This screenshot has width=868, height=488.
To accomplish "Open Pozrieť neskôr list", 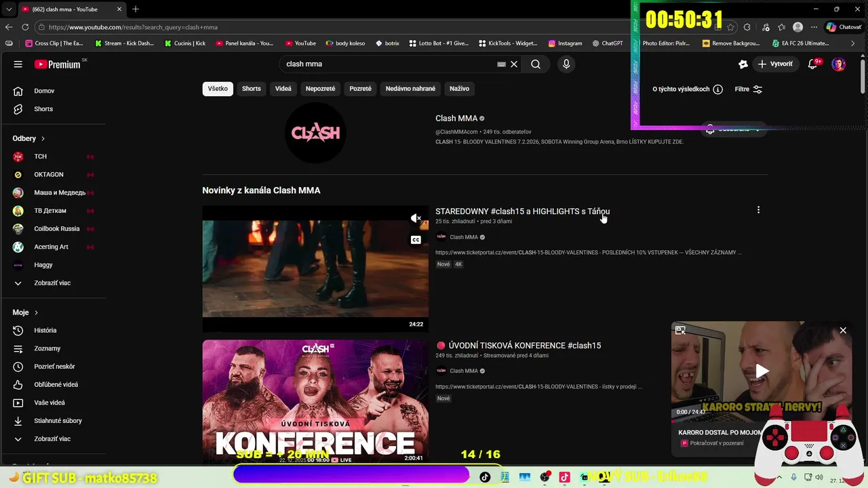I will (53, 367).
